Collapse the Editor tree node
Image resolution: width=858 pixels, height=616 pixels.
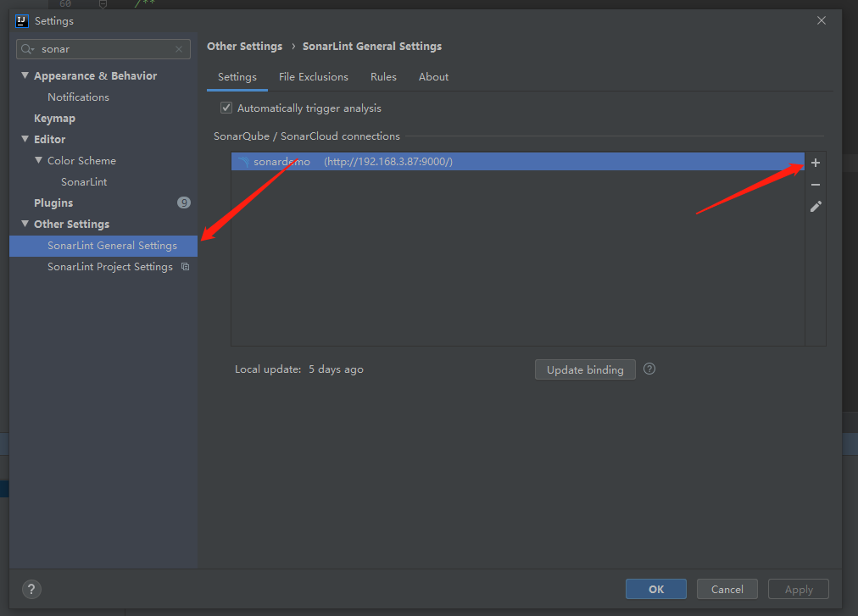point(25,139)
